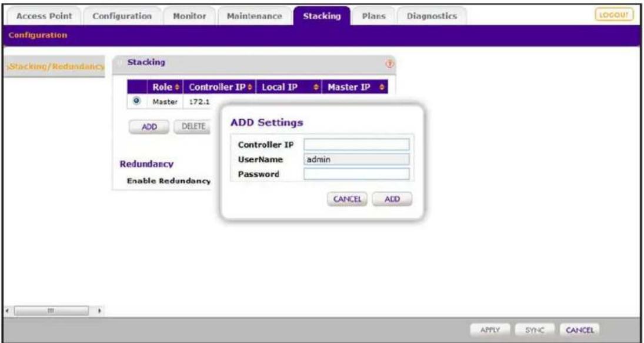644x343 pixels.
Task: Confirm ADD in the ADD Settings dialog
Action: point(392,200)
